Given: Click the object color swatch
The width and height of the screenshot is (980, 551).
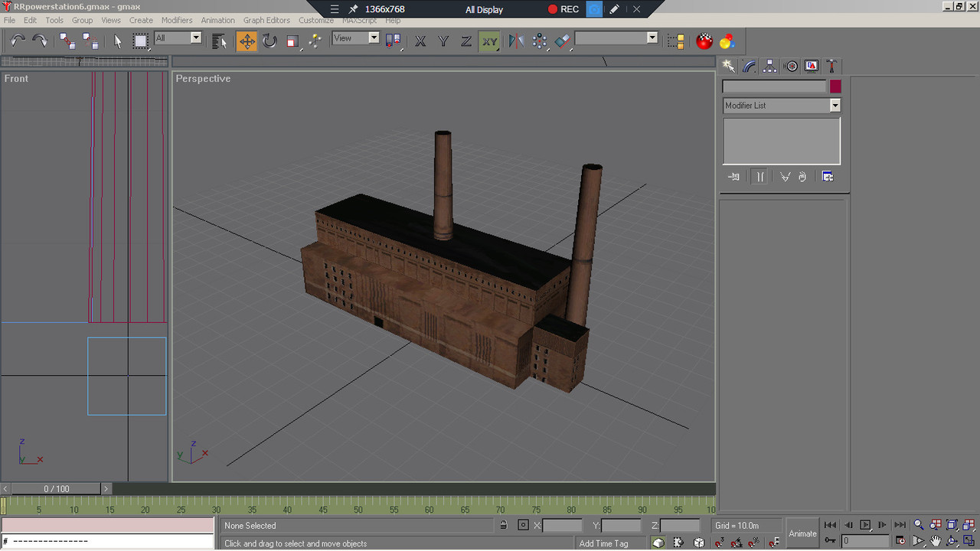Looking at the screenshot, I should pyautogui.click(x=835, y=86).
